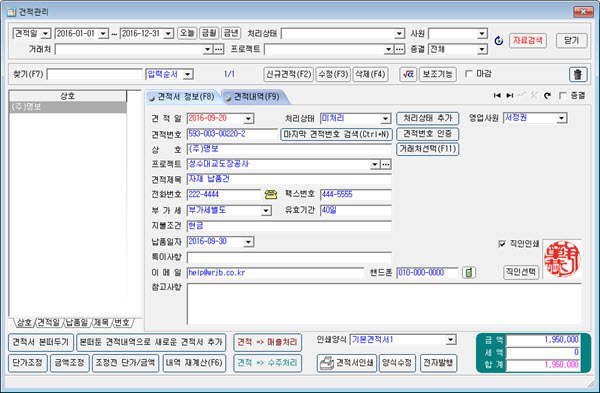Expand the 사원 filter dropdown

click(x=482, y=34)
